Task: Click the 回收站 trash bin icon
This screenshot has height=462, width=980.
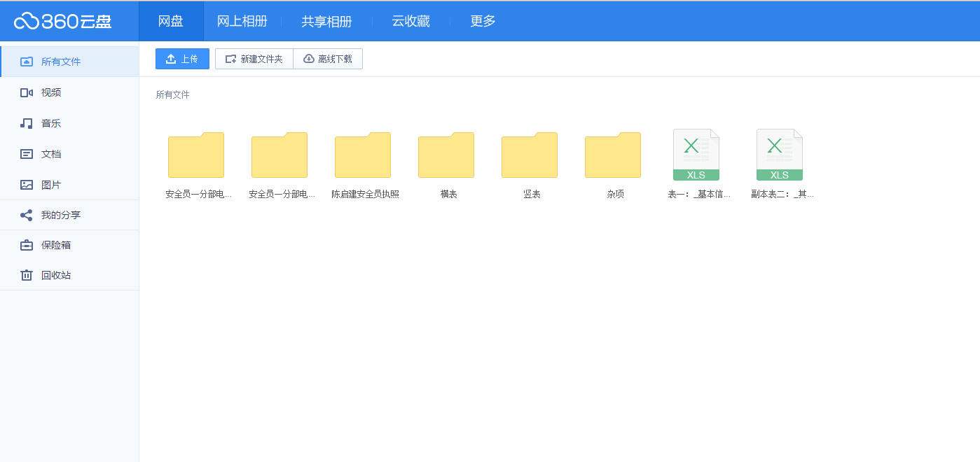Action: (x=27, y=275)
